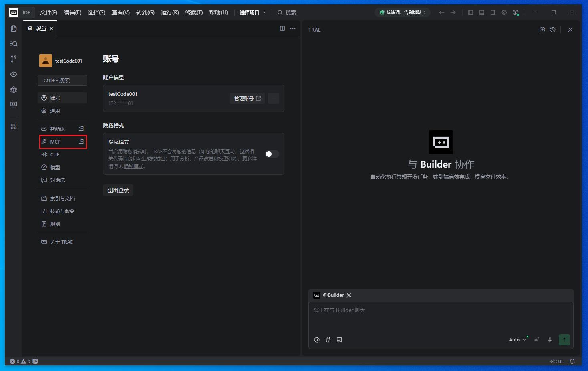Screen dimensions: 588x371
Task: Close the TRAE chat panel
Action: [x=570, y=30]
